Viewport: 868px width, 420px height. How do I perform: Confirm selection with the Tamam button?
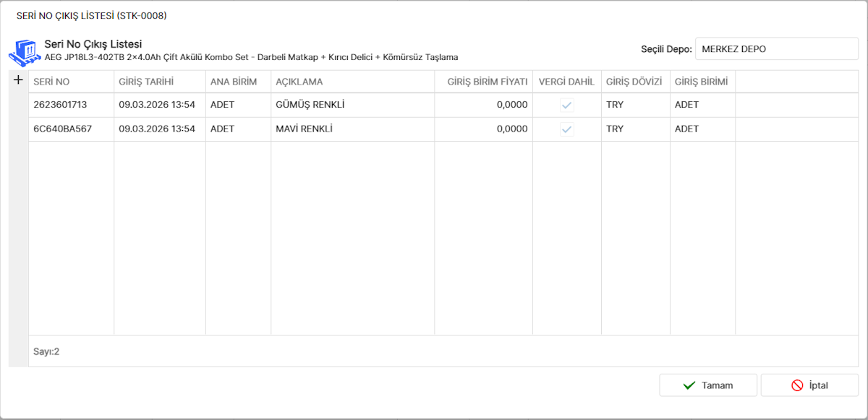tap(707, 385)
